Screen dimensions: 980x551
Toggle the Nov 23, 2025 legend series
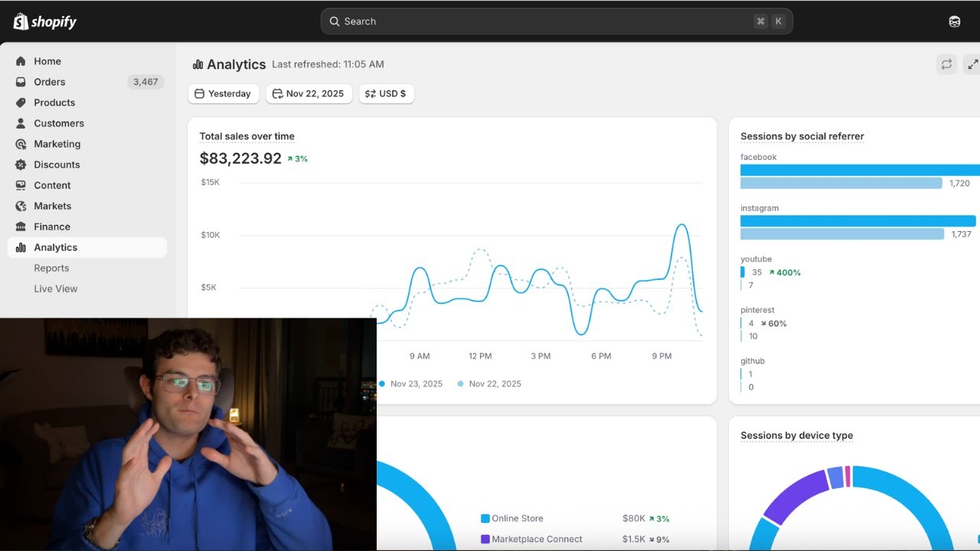411,383
